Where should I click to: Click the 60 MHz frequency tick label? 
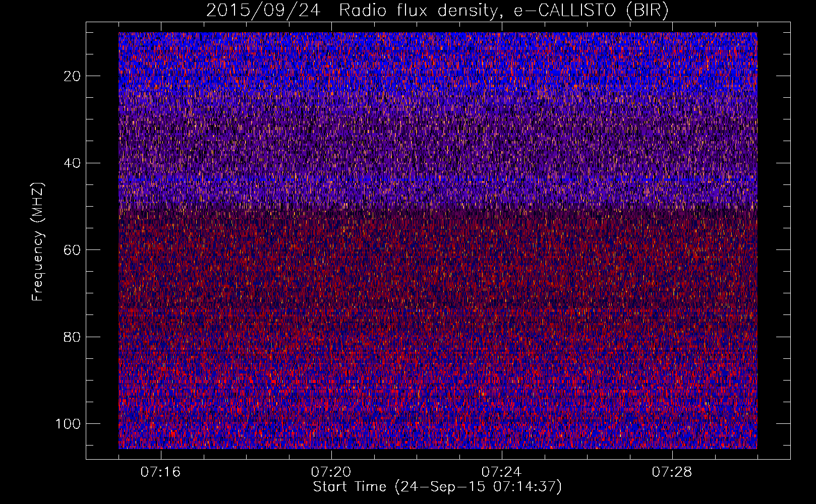(x=73, y=250)
